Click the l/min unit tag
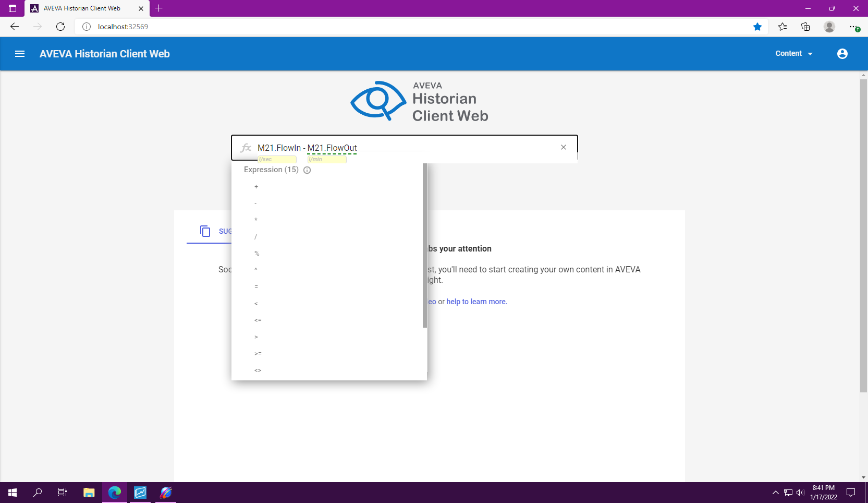868x503 pixels. tap(326, 160)
